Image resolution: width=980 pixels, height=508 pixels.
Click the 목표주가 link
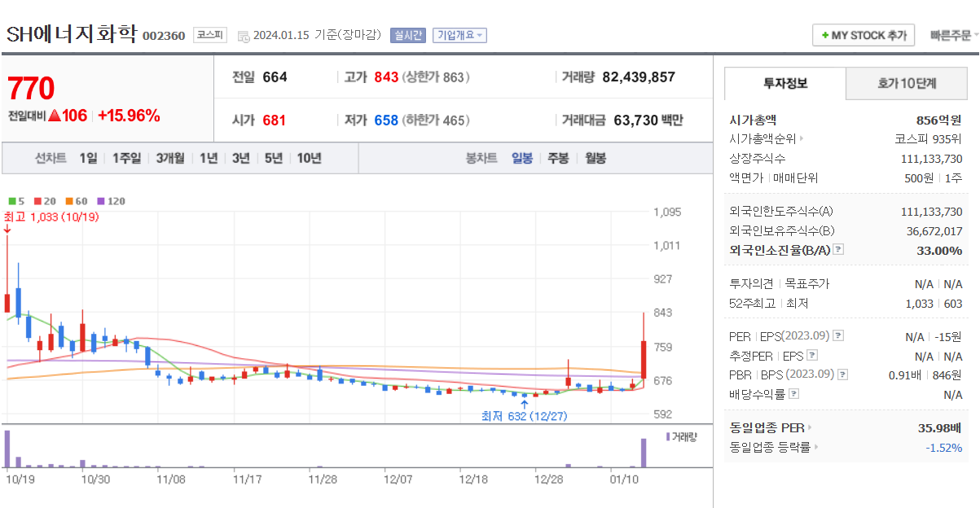[806, 284]
